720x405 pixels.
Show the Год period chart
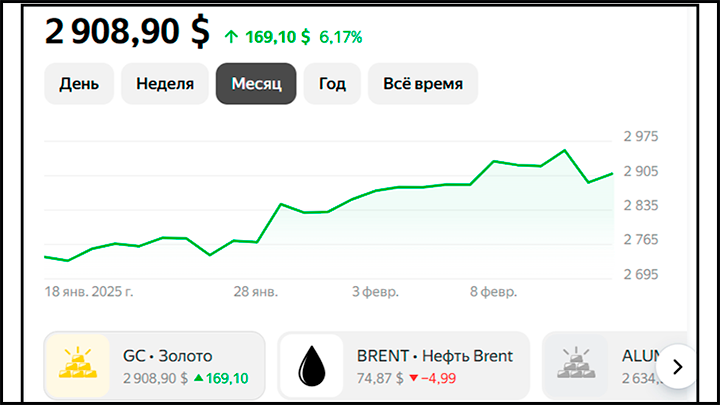click(x=332, y=84)
